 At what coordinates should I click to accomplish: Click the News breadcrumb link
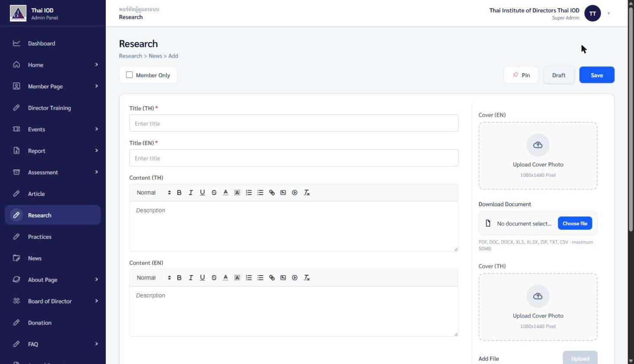(x=155, y=56)
